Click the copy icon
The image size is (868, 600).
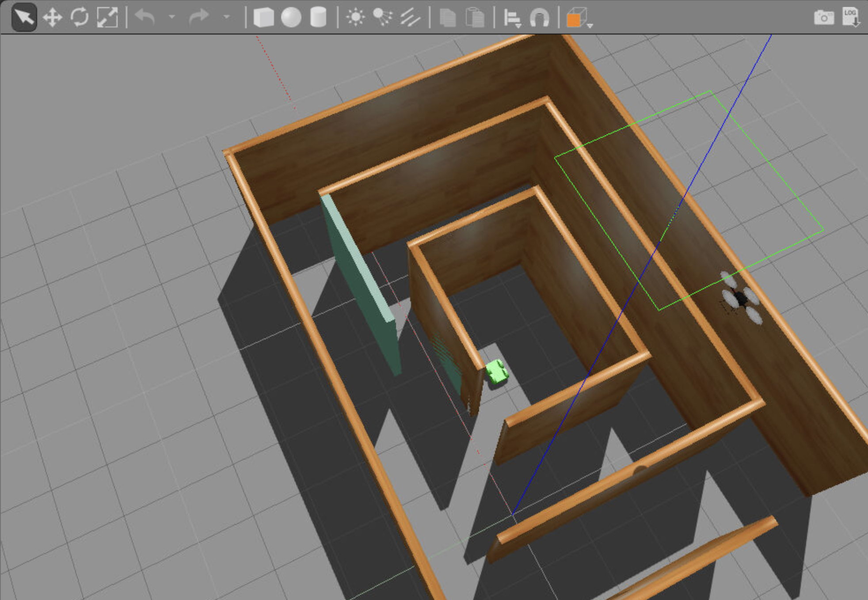click(x=447, y=18)
